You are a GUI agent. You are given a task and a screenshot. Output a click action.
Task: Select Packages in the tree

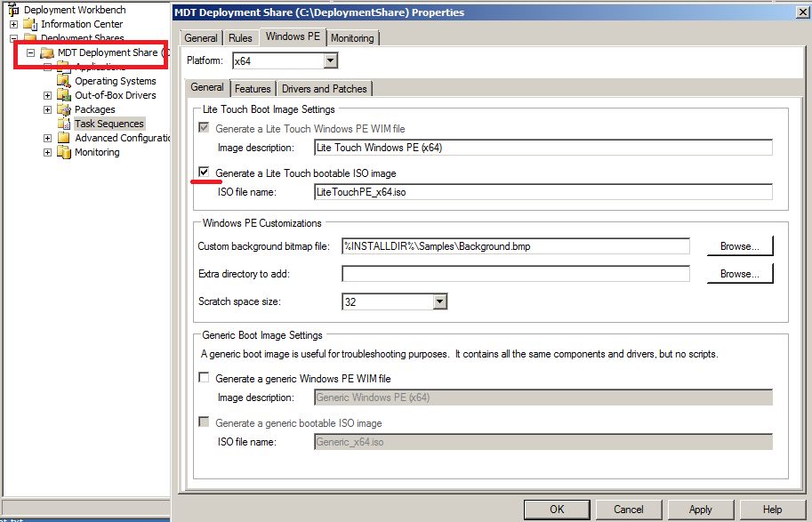click(x=95, y=109)
